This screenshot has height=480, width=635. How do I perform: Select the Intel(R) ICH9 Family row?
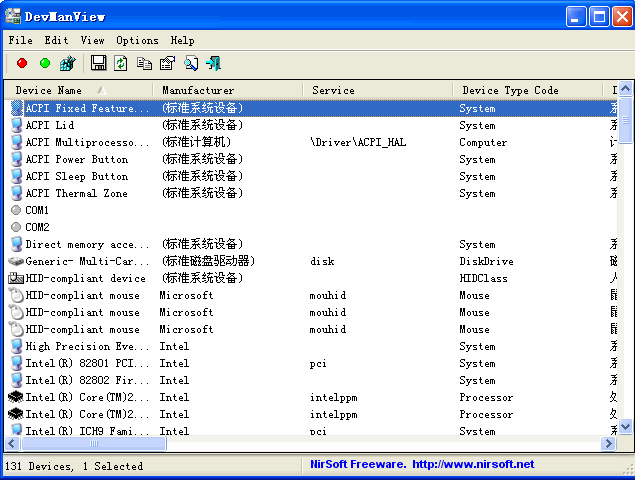(x=311, y=429)
